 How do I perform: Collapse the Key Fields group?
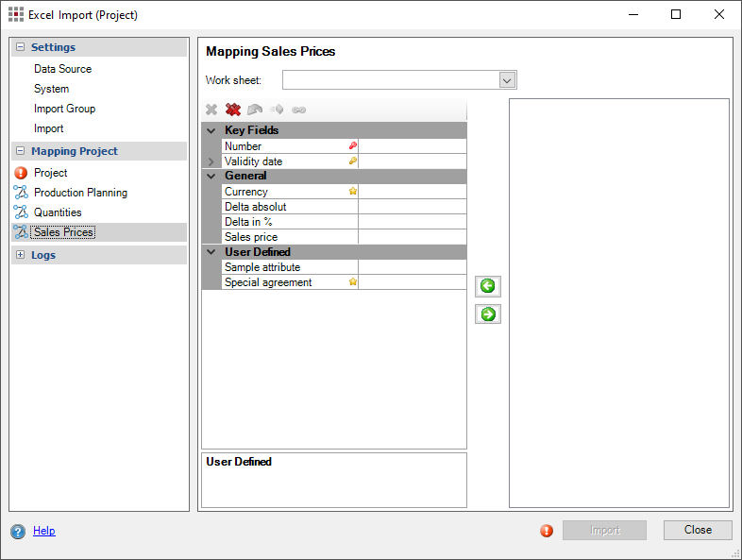211,130
